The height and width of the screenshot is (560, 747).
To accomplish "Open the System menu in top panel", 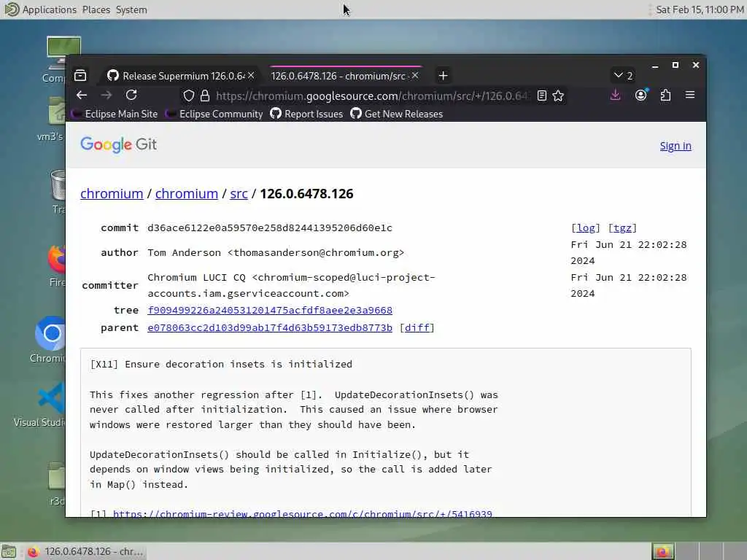I will (131, 9).
